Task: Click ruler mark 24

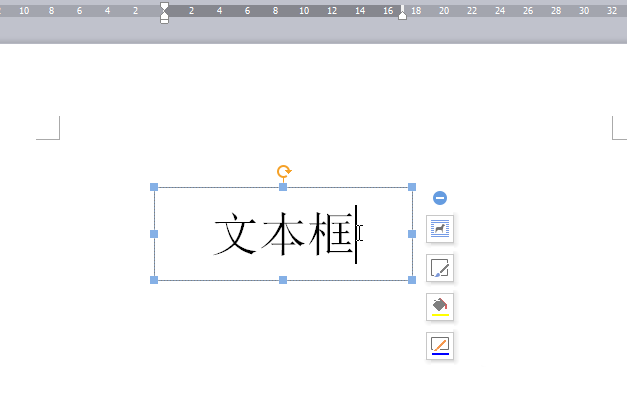Action: point(500,11)
